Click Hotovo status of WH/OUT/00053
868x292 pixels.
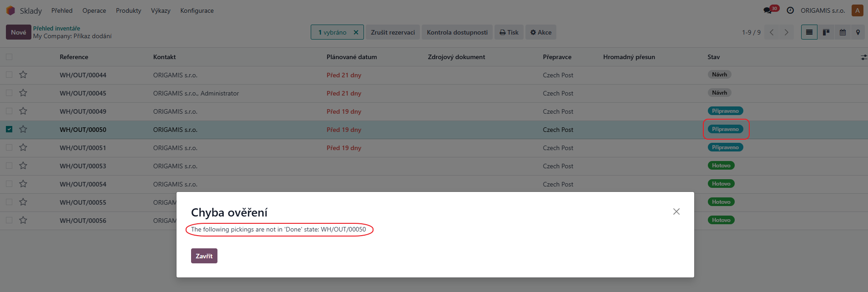point(721,166)
